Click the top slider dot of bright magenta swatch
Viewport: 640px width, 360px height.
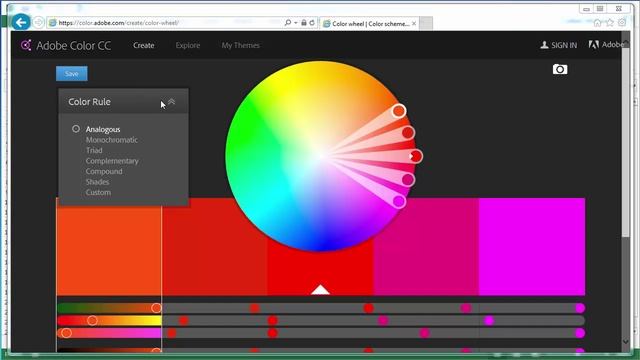tap(580, 308)
